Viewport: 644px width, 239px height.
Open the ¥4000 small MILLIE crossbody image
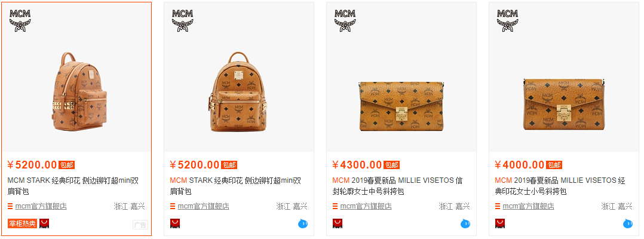(x=564, y=105)
